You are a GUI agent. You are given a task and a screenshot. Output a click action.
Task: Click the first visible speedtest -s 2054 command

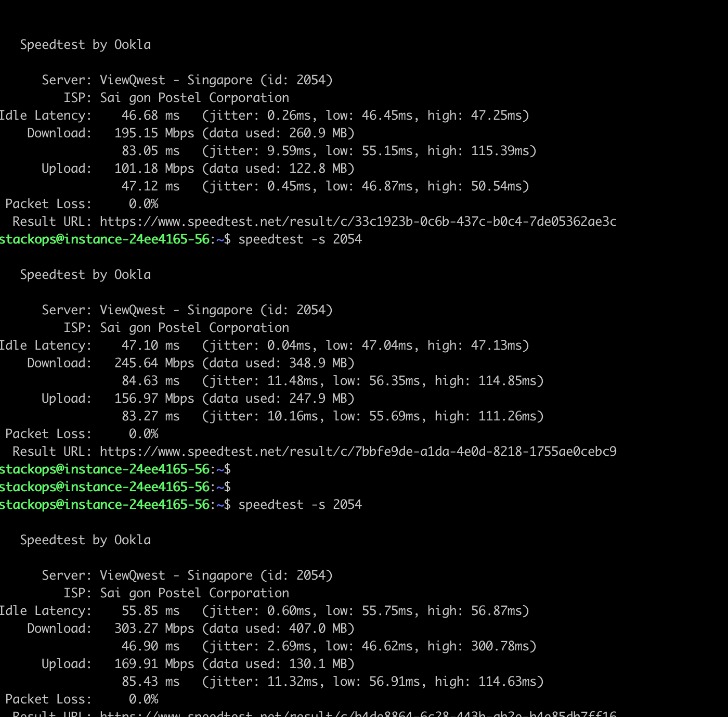click(300, 239)
